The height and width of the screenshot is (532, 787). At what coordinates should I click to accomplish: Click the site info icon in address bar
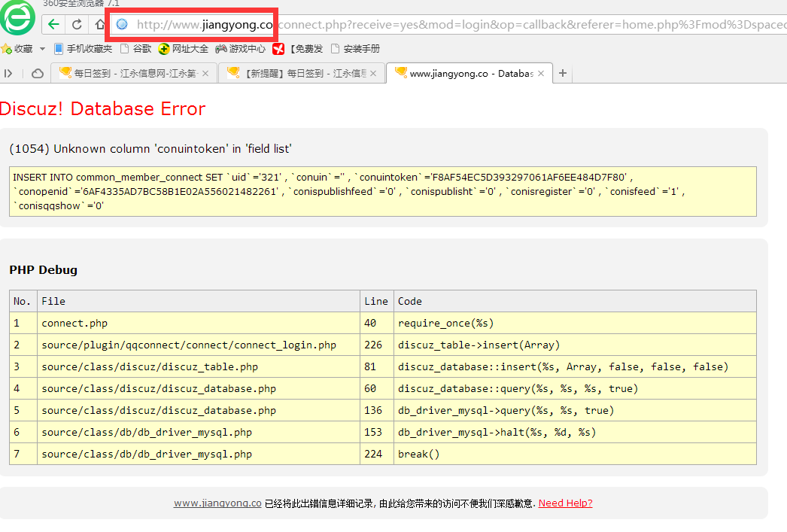click(122, 25)
